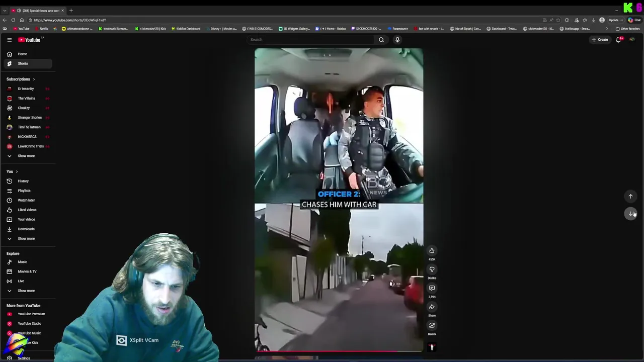Viewport: 644px width, 362px height.
Task: Open Liked videos
Action: click(x=26, y=210)
